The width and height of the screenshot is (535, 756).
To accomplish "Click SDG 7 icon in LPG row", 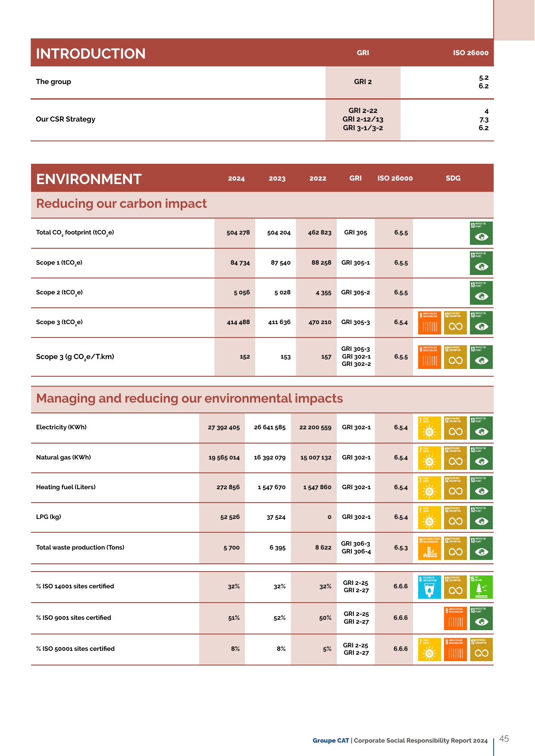I will click(430, 518).
